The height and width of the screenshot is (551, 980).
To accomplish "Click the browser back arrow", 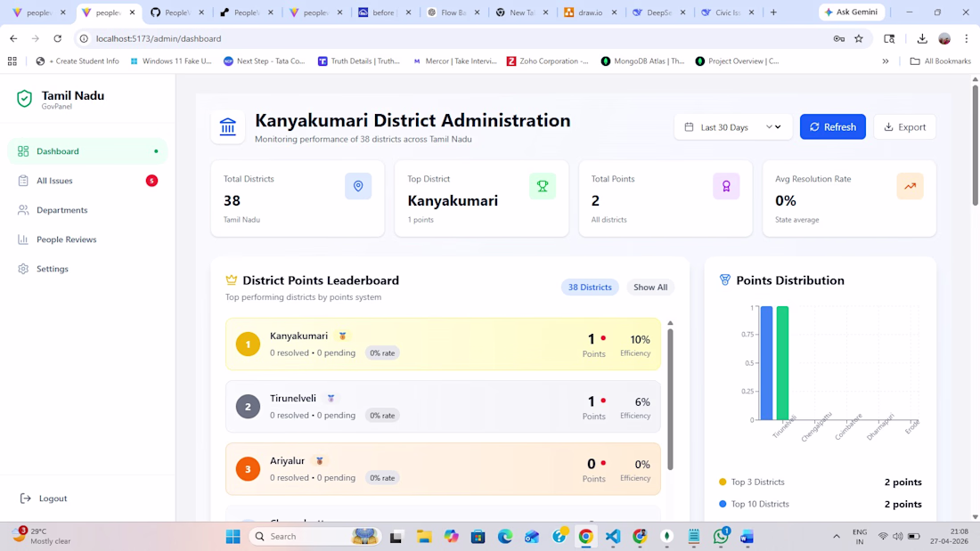I will pos(13,39).
